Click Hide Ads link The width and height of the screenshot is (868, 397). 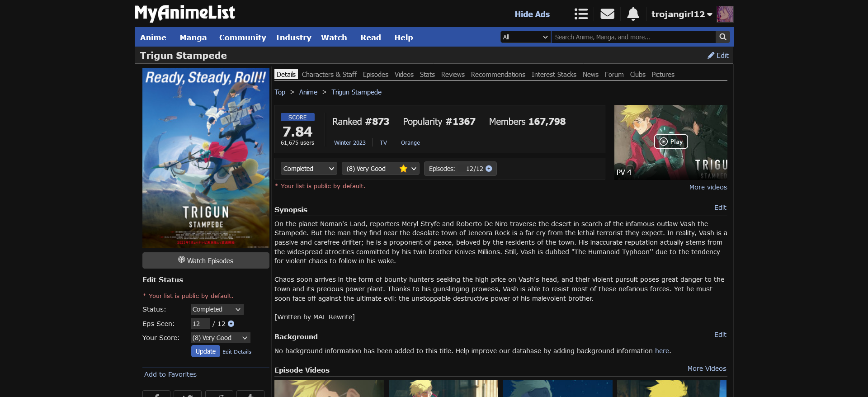point(532,14)
